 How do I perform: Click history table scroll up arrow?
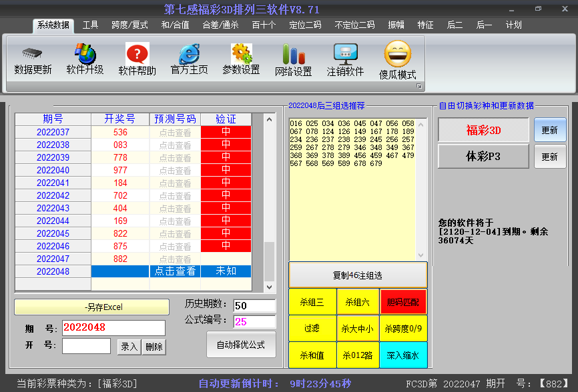pos(269,119)
